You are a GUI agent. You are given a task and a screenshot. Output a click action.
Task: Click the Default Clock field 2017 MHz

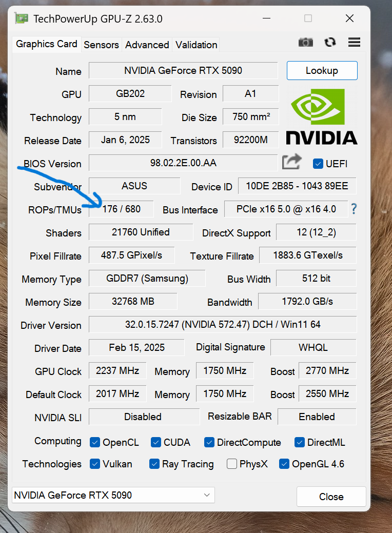117,393
